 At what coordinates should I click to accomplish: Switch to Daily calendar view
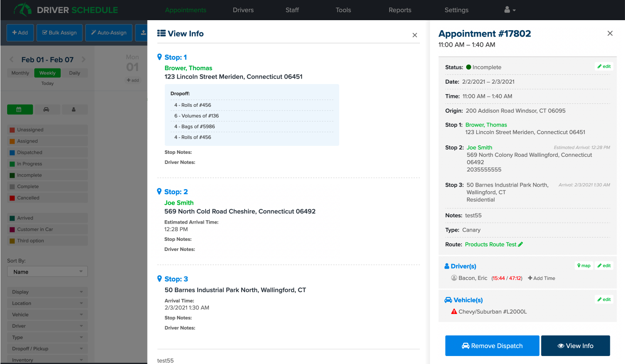click(x=74, y=73)
